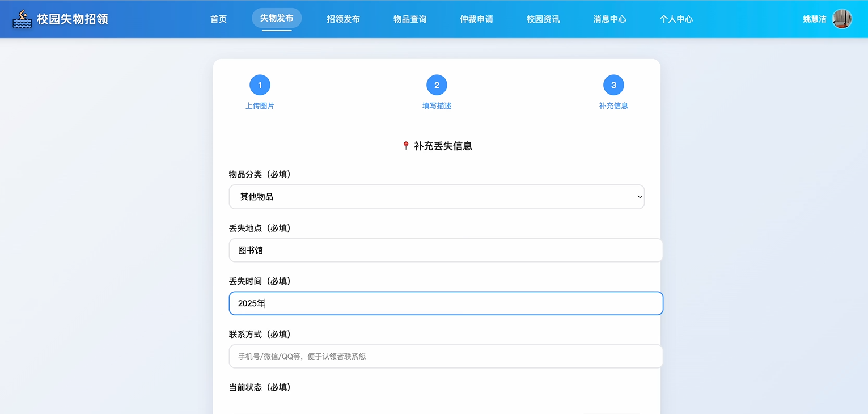Click the dropdown arrow on 其他物品 selector
This screenshot has height=414, width=868.
pos(640,197)
